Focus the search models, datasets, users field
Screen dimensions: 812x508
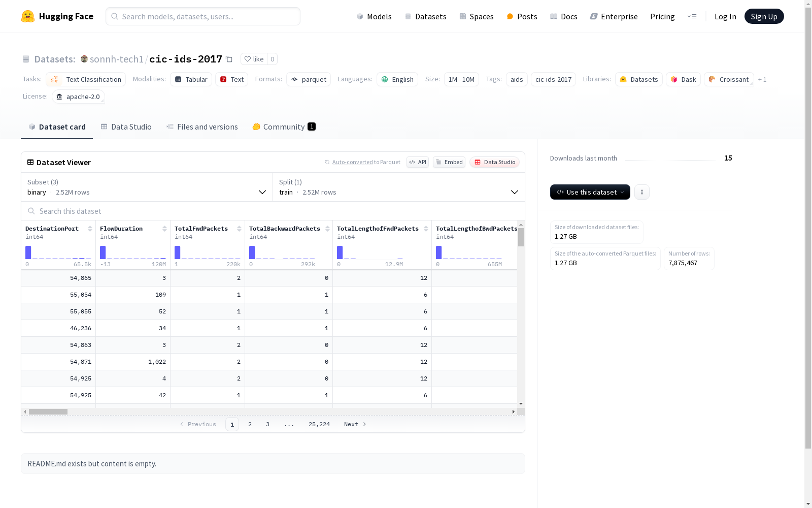pyautogui.click(x=203, y=16)
